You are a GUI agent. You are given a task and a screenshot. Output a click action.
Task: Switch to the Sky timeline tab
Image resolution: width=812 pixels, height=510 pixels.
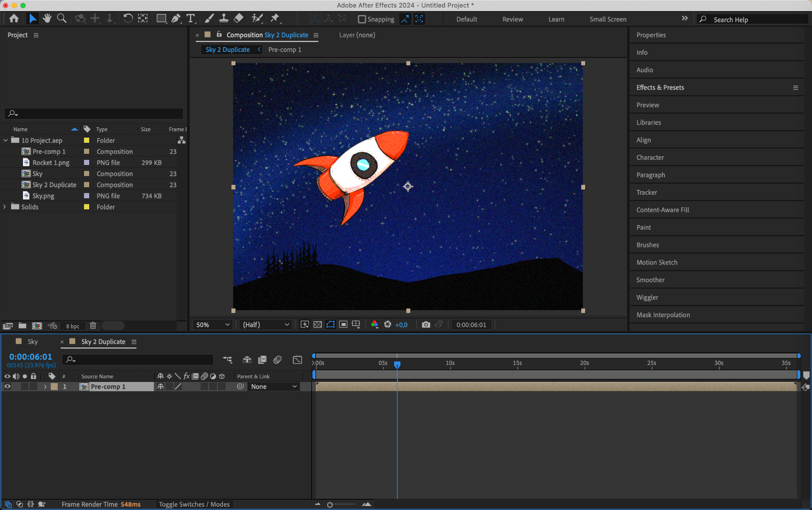pos(33,342)
